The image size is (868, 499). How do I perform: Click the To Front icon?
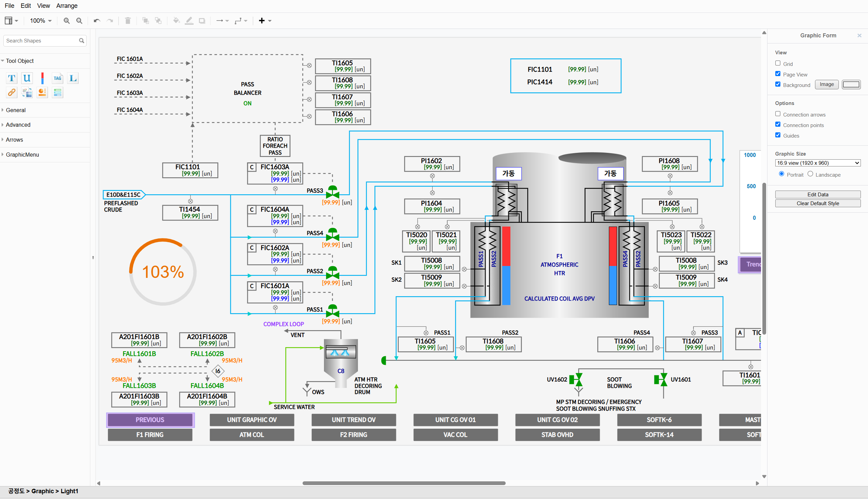click(x=146, y=21)
